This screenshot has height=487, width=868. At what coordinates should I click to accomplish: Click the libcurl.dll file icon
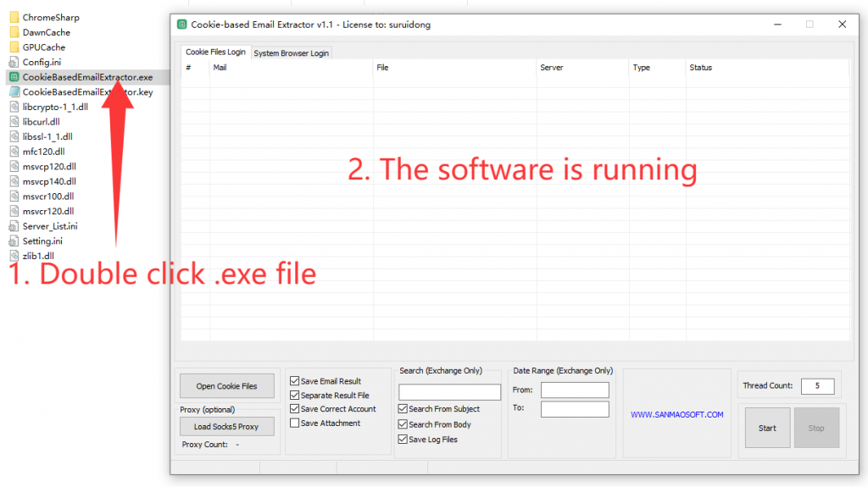pyautogui.click(x=14, y=122)
